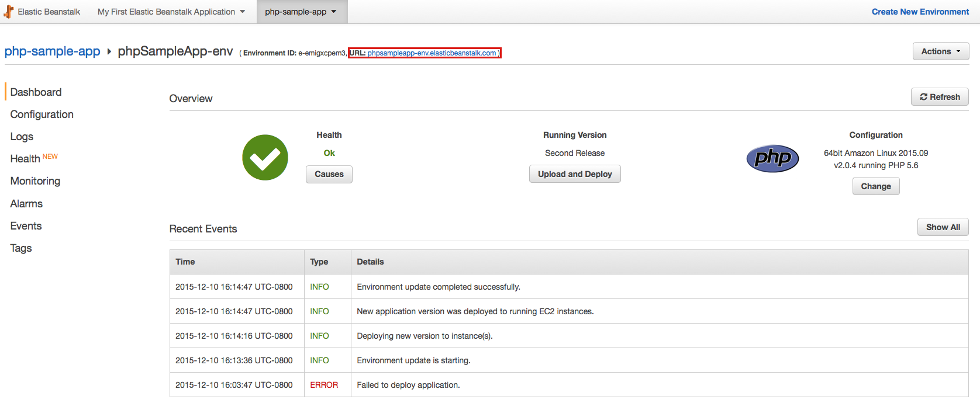Click 'Environment update is starting.' event
Image resolution: width=980 pixels, height=403 pixels.
pyautogui.click(x=414, y=360)
